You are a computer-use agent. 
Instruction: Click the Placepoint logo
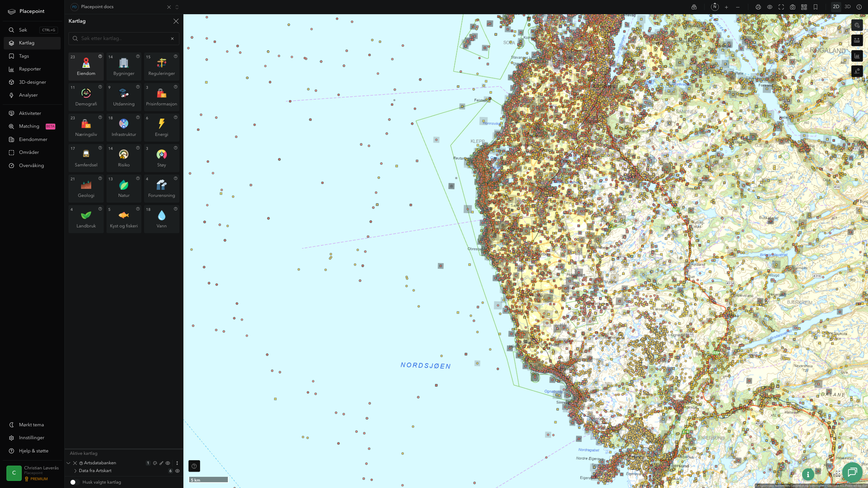(26, 12)
